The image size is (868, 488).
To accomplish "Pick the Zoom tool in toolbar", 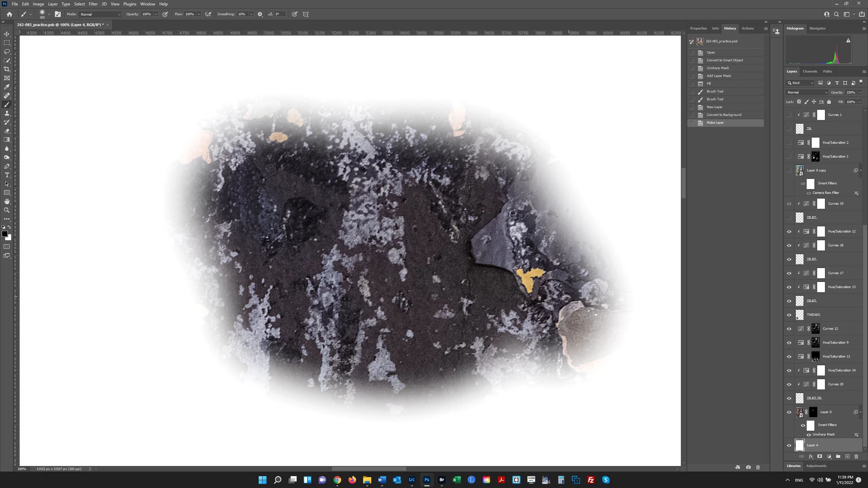I will 7,210.
